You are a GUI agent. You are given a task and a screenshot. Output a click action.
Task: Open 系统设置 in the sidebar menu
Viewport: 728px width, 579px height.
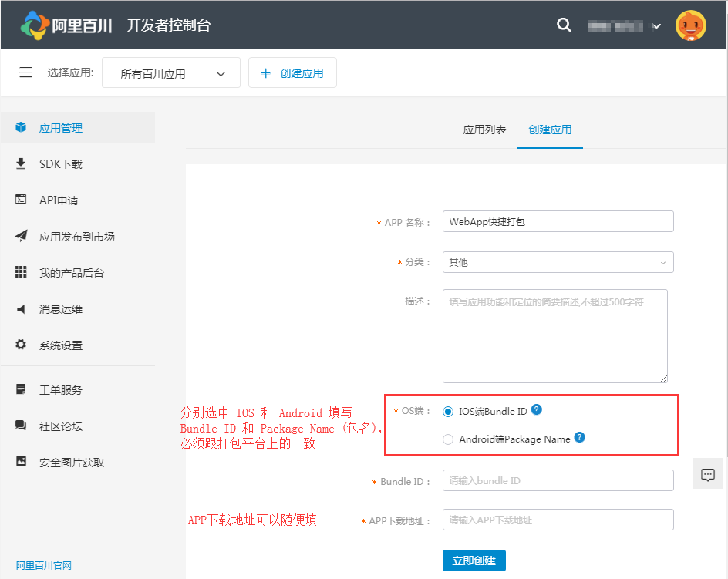(60, 345)
